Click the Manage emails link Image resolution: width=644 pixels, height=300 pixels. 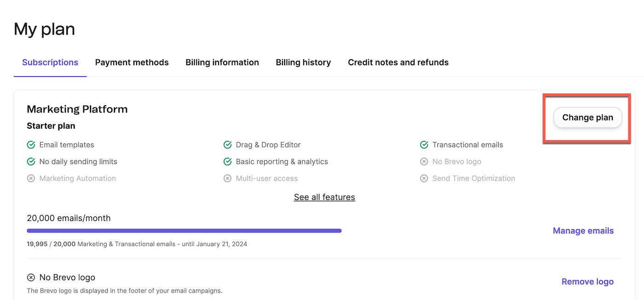pos(583,231)
